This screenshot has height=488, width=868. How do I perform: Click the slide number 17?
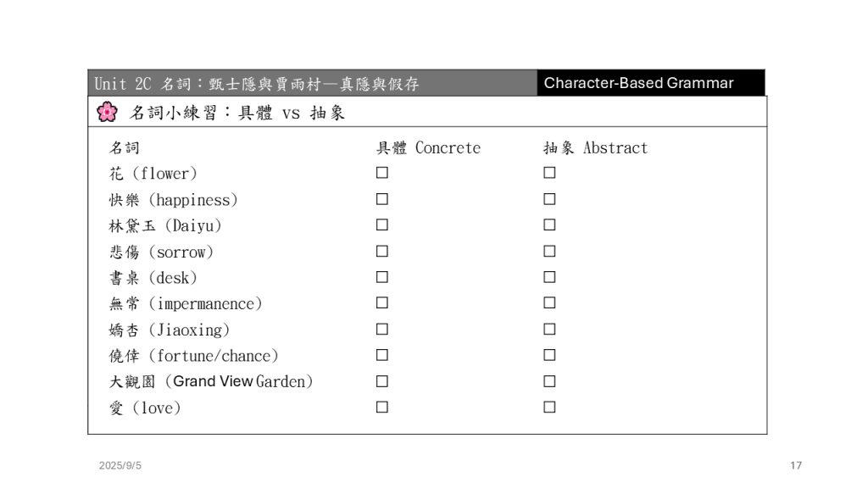click(795, 465)
